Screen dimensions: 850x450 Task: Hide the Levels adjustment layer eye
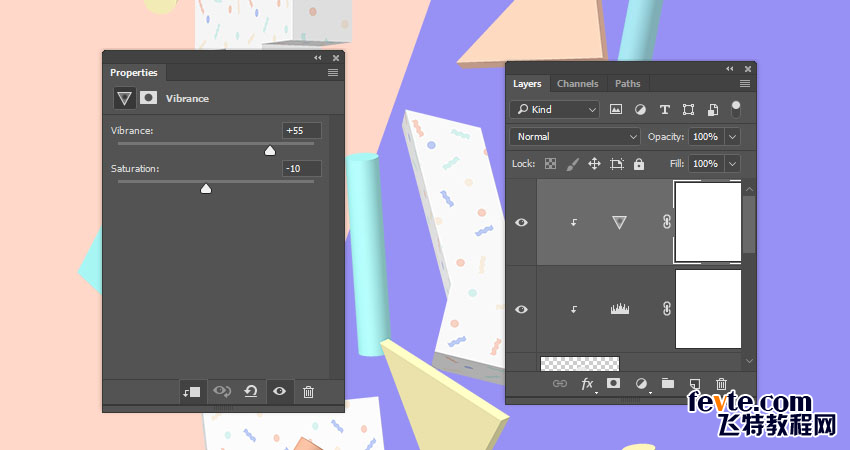pos(521,309)
